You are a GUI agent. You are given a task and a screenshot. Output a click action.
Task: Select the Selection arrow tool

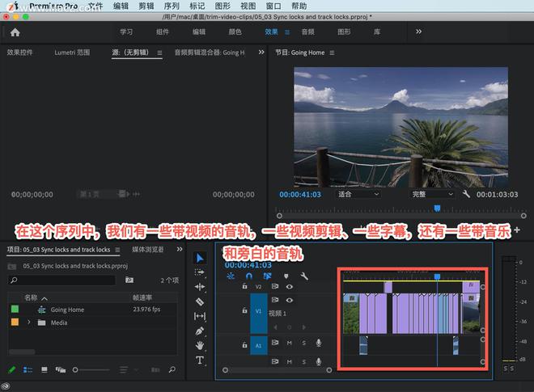pos(200,258)
